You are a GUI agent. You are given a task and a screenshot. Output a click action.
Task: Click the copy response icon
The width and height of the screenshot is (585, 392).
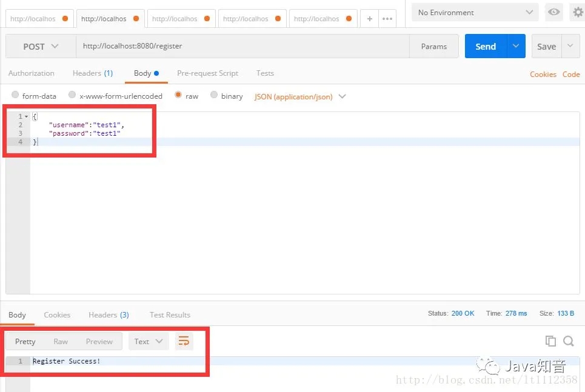(x=550, y=341)
